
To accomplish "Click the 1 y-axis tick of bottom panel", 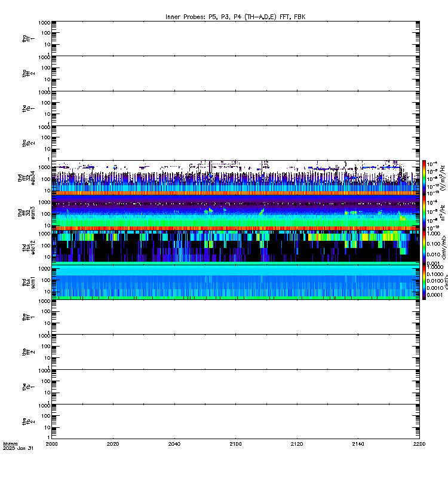I will point(48,437).
